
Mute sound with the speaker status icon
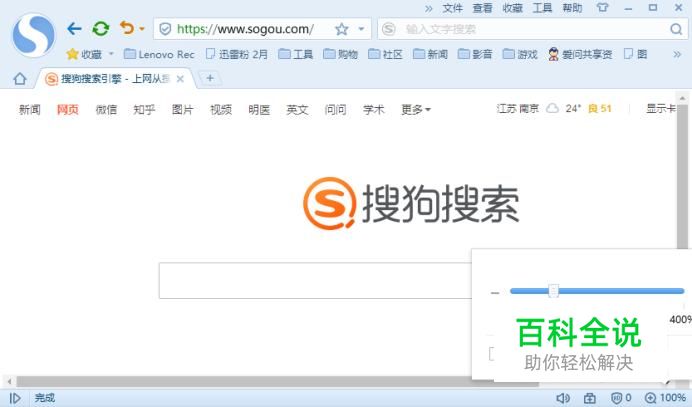pos(563,398)
